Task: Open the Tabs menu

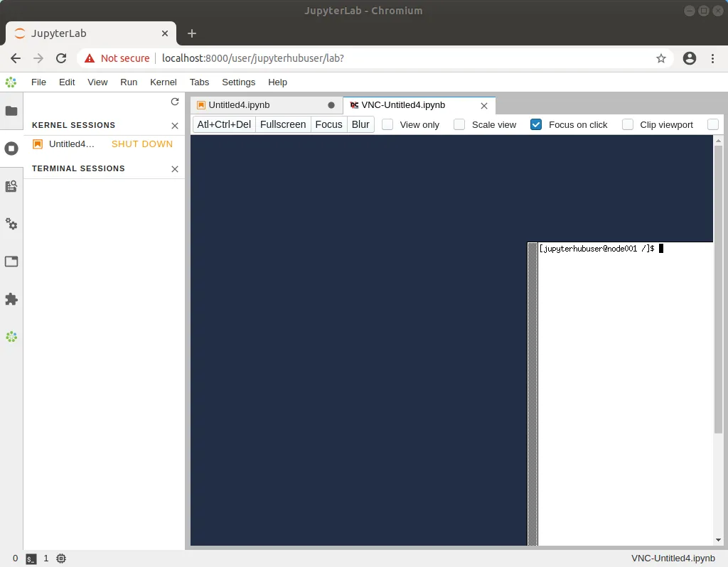Action: coord(199,82)
